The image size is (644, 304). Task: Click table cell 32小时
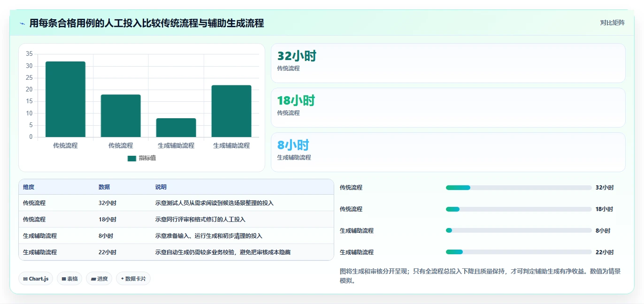[x=107, y=203]
